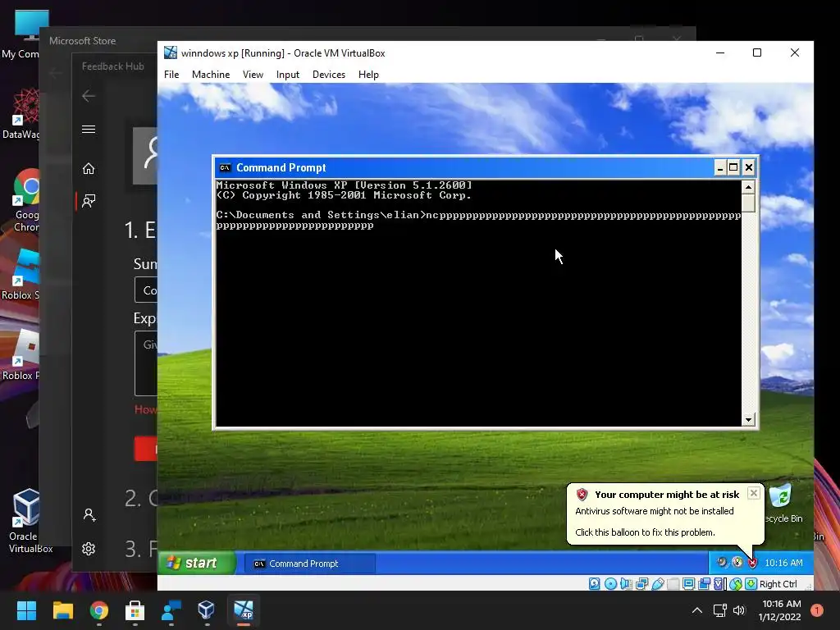The width and height of the screenshot is (840, 630).
Task: Open Feedback Hub from the taskbar
Action: (x=171, y=610)
